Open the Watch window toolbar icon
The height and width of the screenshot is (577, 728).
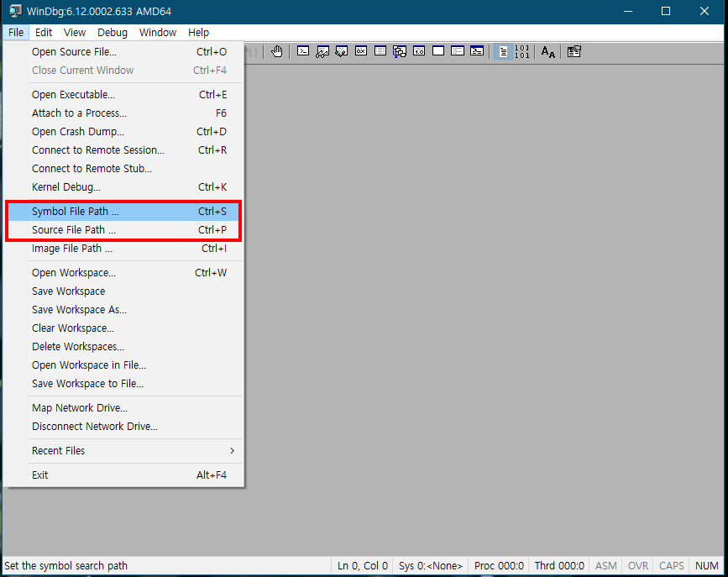(x=322, y=51)
